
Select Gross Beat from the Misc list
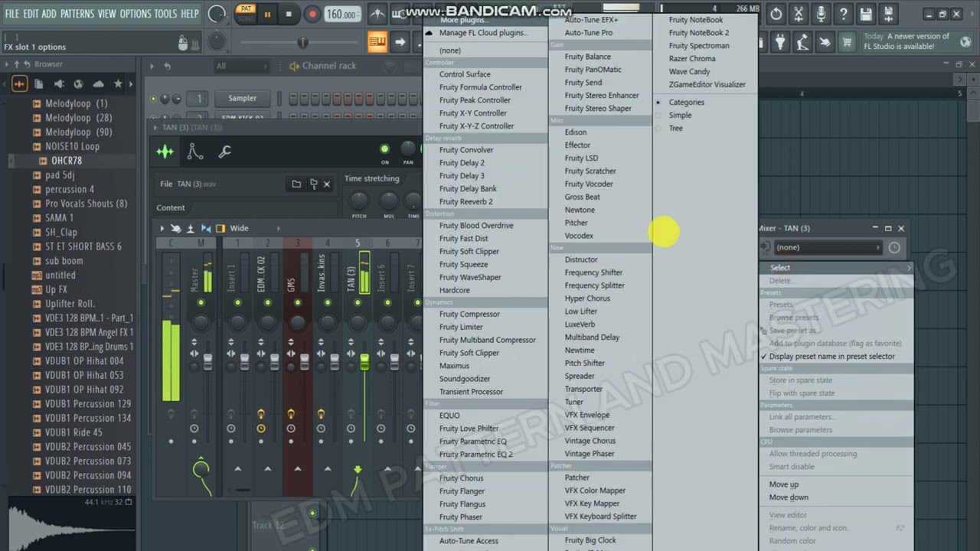coord(582,197)
